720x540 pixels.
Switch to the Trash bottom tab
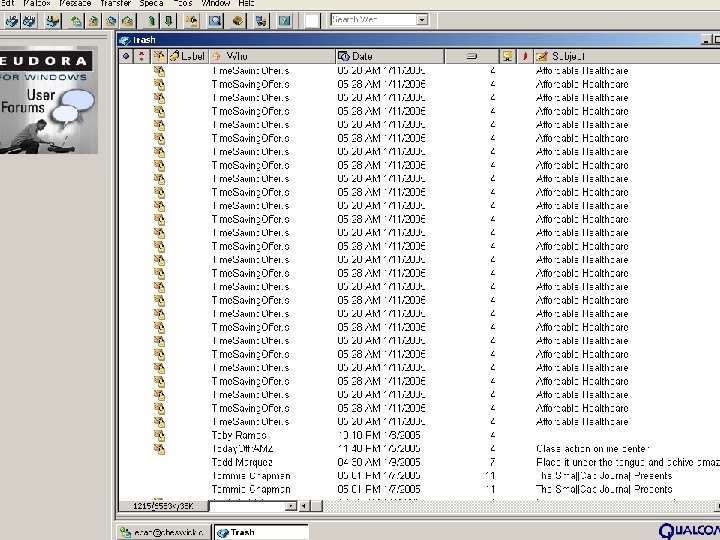[x=261, y=533]
